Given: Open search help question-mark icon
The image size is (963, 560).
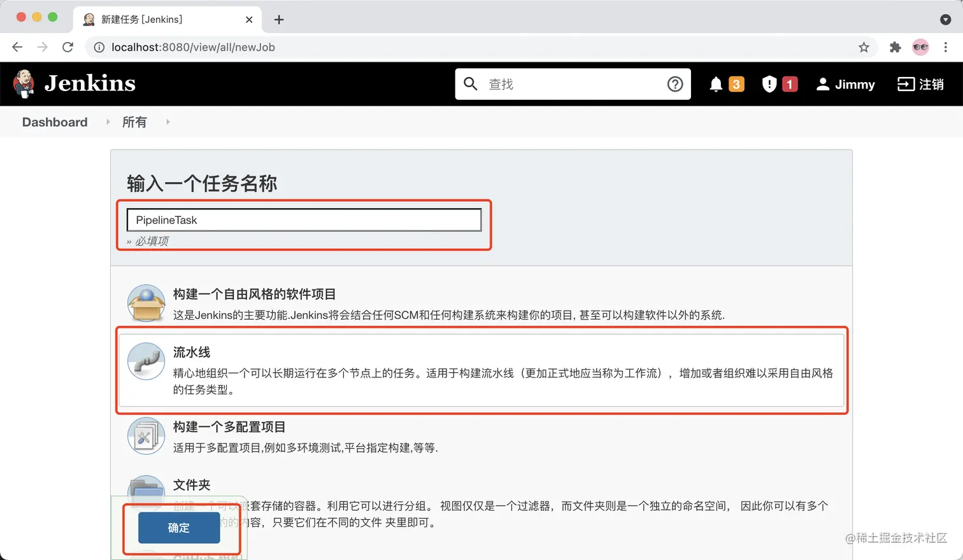Looking at the screenshot, I should pyautogui.click(x=675, y=84).
